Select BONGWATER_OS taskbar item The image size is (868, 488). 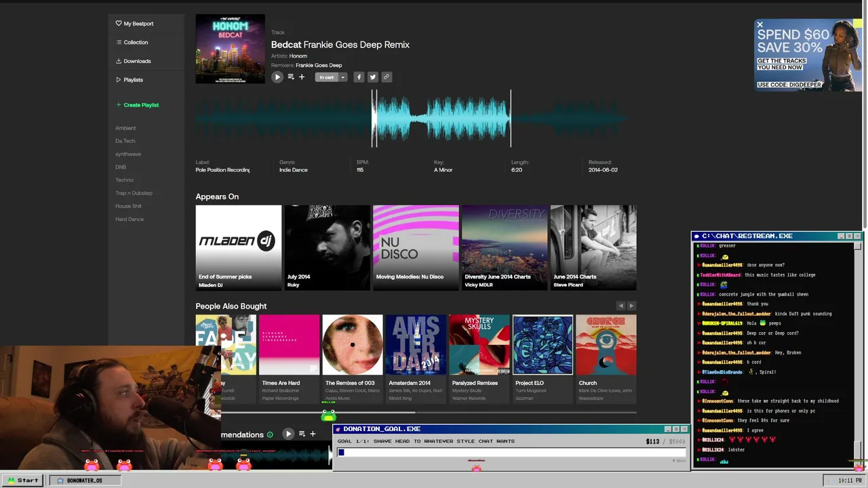click(84, 481)
